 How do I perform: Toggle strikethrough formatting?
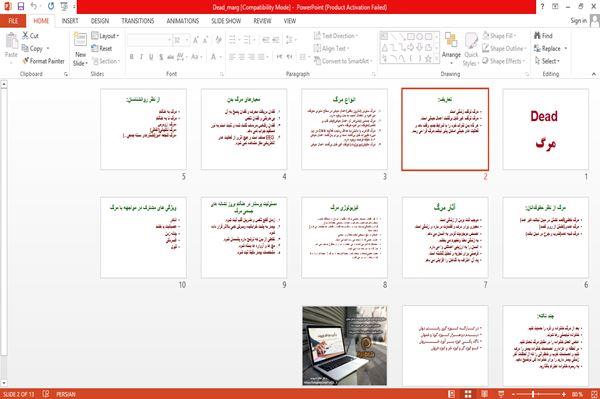click(171, 57)
